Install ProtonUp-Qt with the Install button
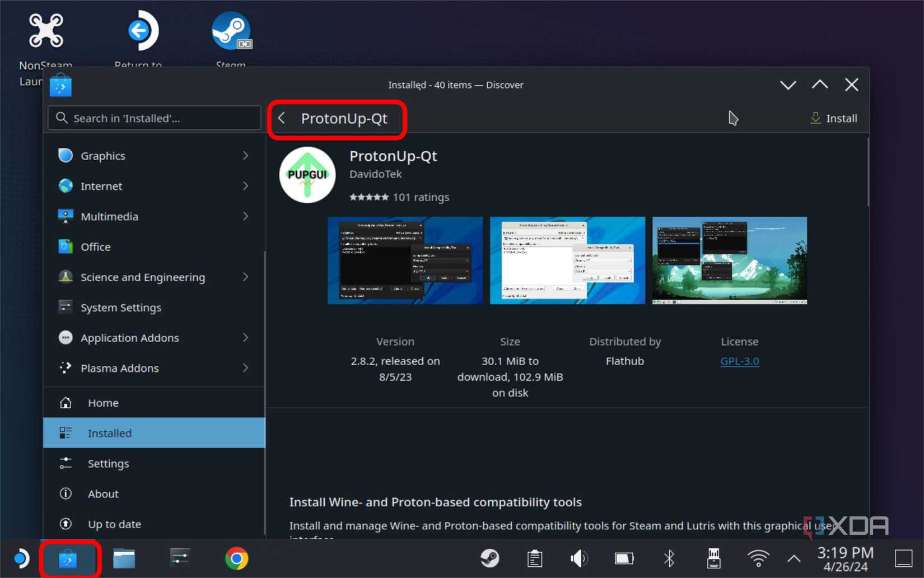Viewport: 924px width, 578px height. (x=833, y=118)
